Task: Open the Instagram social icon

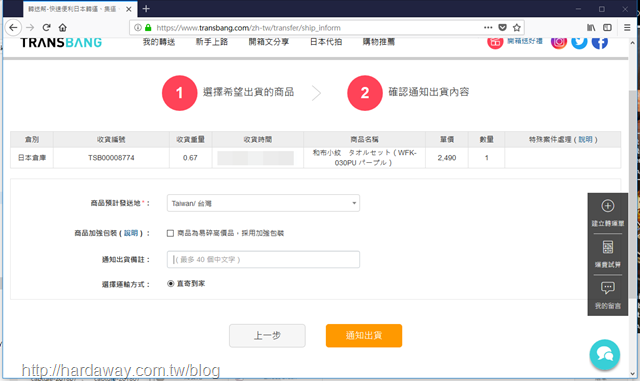Action: point(559,42)
